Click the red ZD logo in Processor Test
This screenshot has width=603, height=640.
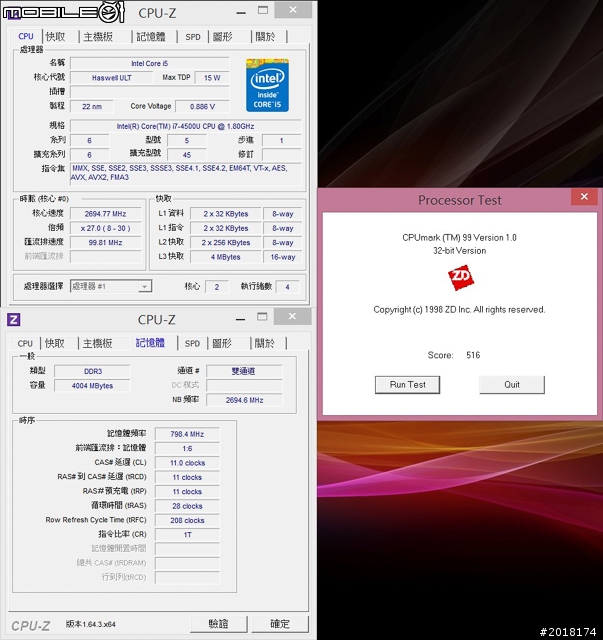coord(461,278)
